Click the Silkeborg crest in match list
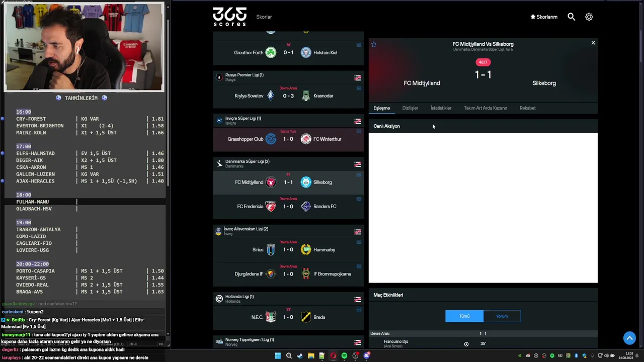 (x=306, y=182)
